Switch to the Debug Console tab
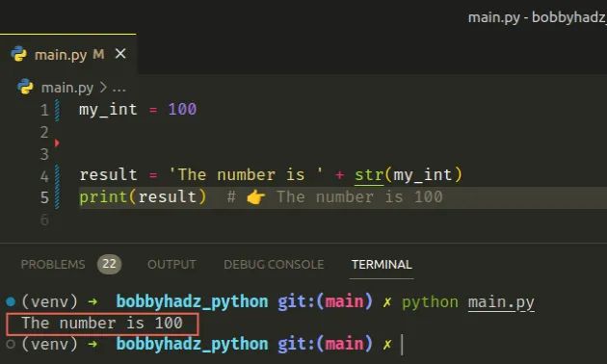This screenshot has height=364, width=607. pyautogui.click(x=274, y=265)
